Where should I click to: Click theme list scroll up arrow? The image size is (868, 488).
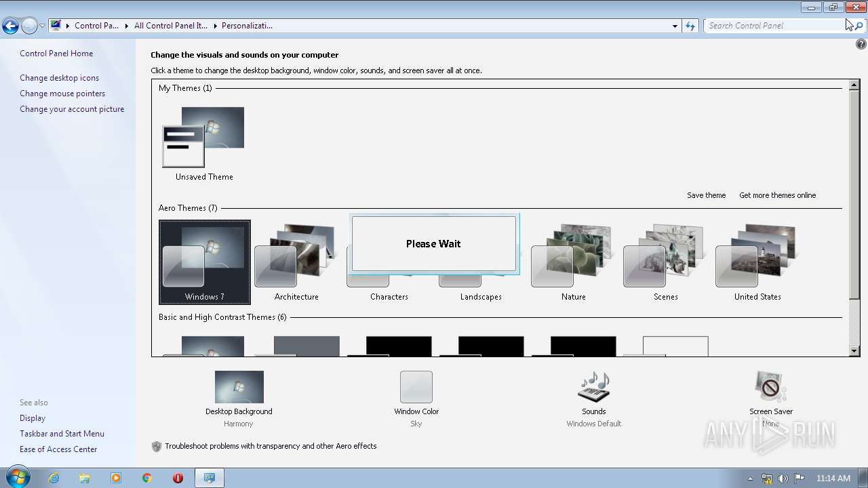point(854,85)
